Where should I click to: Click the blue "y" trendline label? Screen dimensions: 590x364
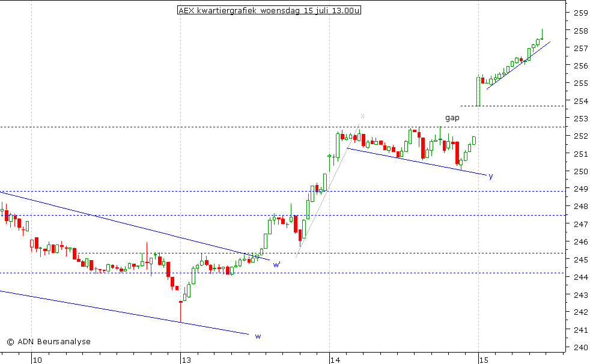[x=491, y=176]
